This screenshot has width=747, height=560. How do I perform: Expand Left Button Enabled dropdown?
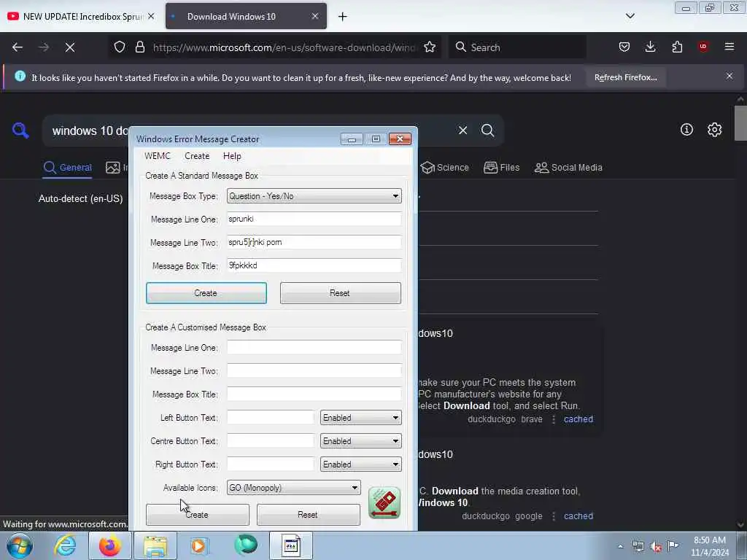(360, 418)
